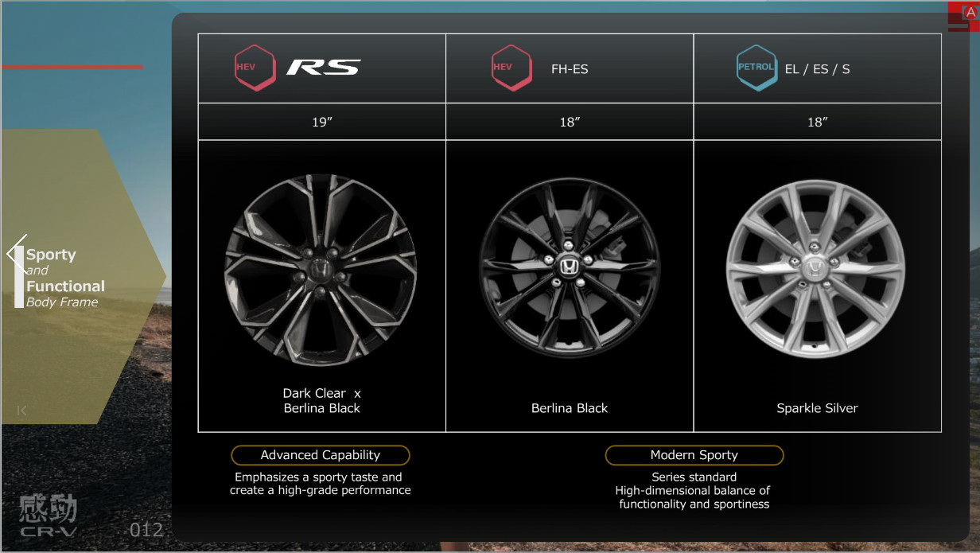The height and width of the screenshot is (553, 980).
Task: Click the previous-page arrow beside Sporty
Action: click(x=16, y=254)
